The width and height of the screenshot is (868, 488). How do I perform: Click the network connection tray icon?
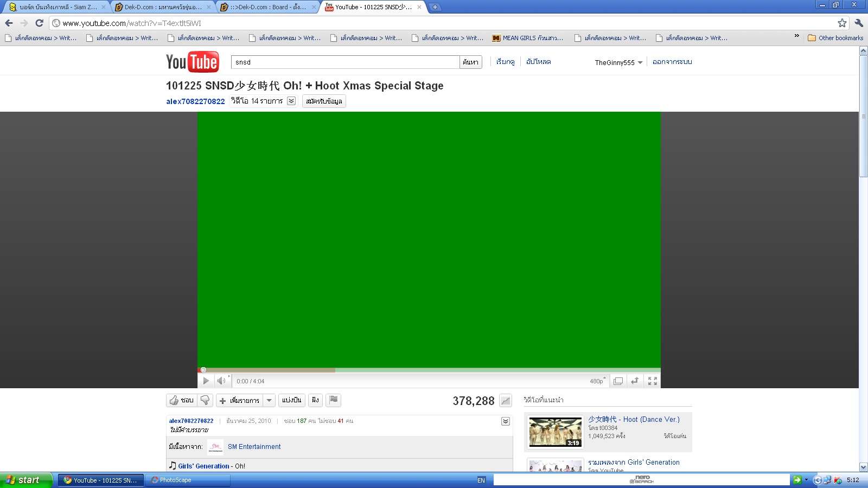click(827, 480)
